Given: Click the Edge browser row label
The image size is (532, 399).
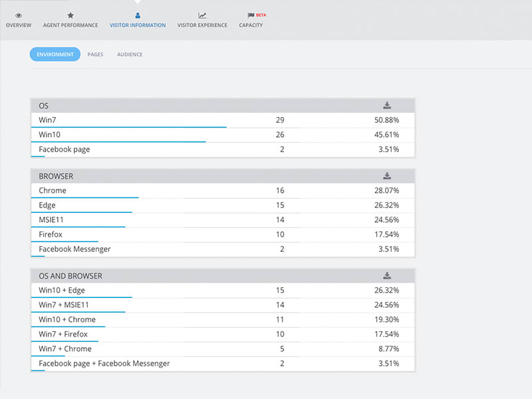Looking at the screenshot, I should [x=47, y=205].
